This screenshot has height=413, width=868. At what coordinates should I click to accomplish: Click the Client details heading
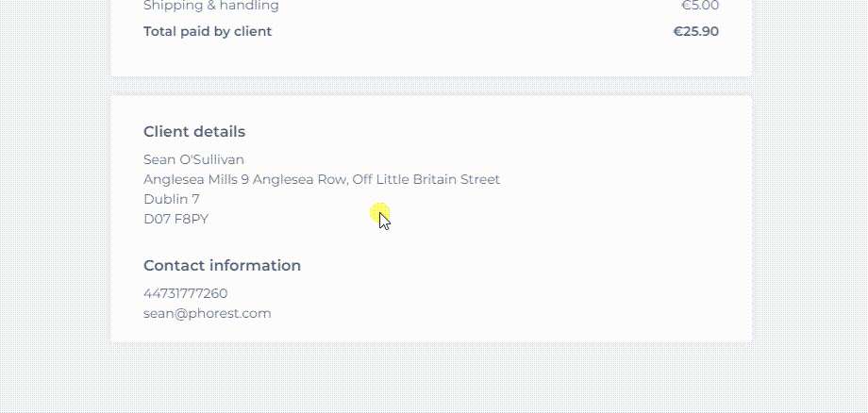click(x=194, y=132)
